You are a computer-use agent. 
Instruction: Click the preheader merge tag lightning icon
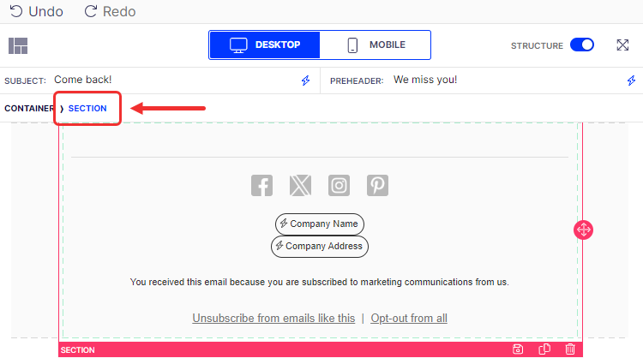click(632, 81)
